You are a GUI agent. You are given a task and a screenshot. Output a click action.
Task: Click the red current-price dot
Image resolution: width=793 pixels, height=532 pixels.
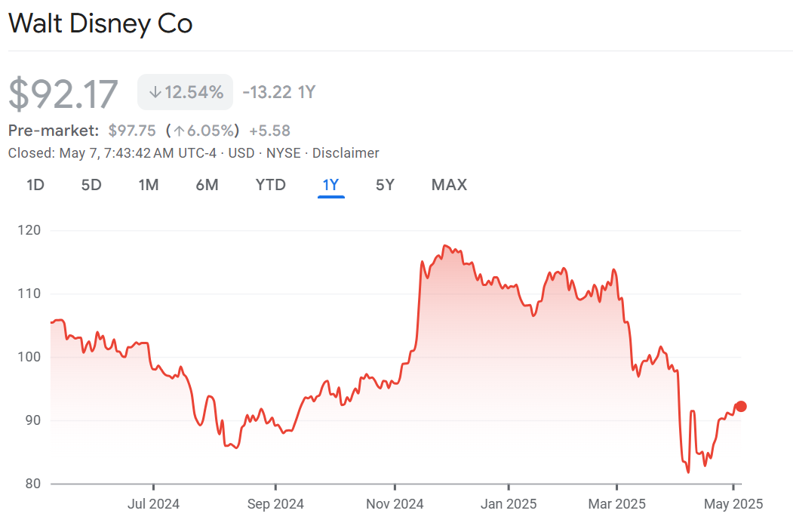pyautogui.click(x=741, y=407)
